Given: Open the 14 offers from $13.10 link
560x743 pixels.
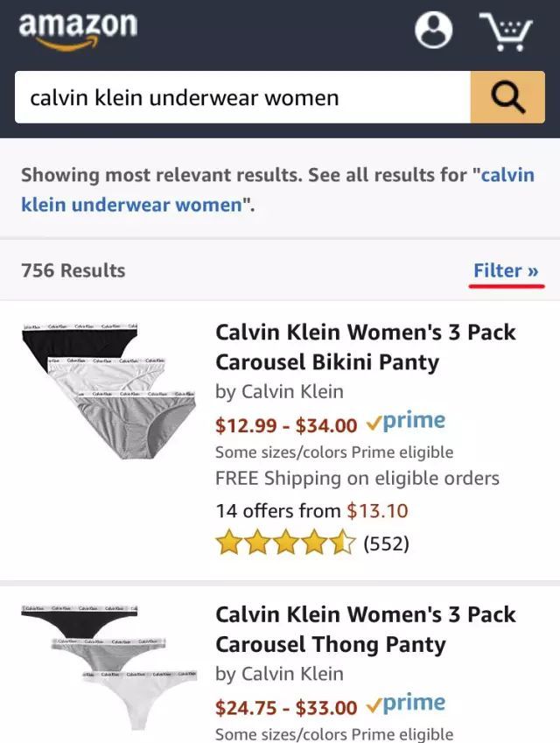Looking at the screenshot, I should pos(311,511).
